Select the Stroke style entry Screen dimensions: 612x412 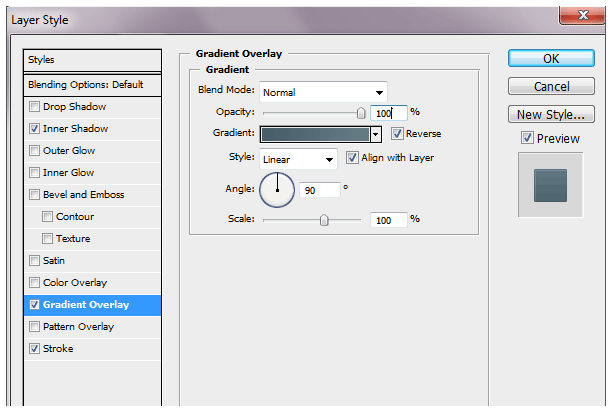coord(58,349)
